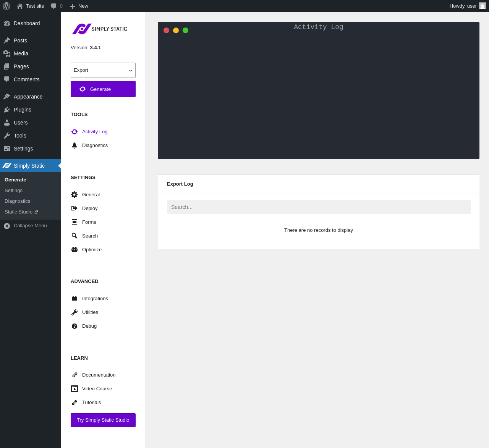Open Diagnostics in the WordPress submenu
This screenshot has height=448, width=489.
[17, 201]
